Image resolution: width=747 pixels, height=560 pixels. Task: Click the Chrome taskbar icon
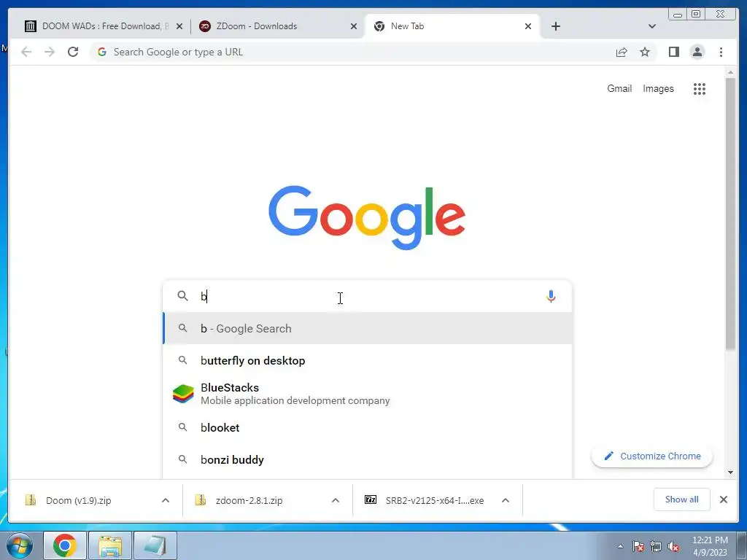pyautogui.click(x=65, y=545)
